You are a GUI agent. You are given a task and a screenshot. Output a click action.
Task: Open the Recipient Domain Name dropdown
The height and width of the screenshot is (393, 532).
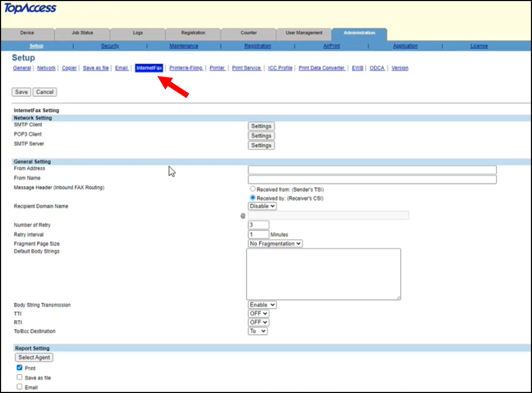262,206
